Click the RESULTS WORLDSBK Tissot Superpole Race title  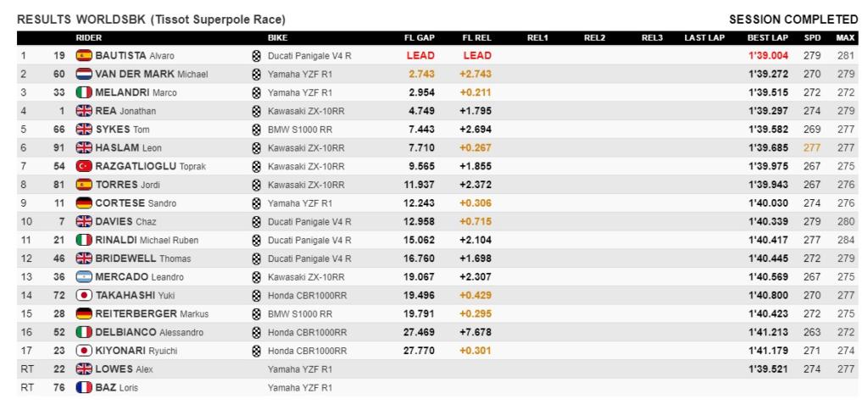pos(151,19)
